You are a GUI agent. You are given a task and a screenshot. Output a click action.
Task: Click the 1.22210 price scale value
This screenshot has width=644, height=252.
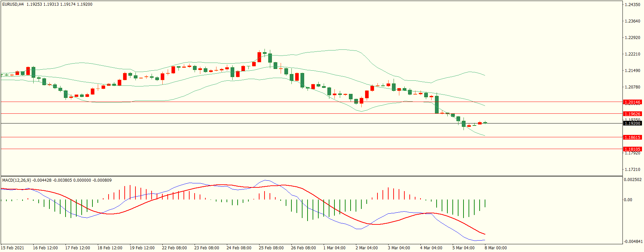click(632, 54)
